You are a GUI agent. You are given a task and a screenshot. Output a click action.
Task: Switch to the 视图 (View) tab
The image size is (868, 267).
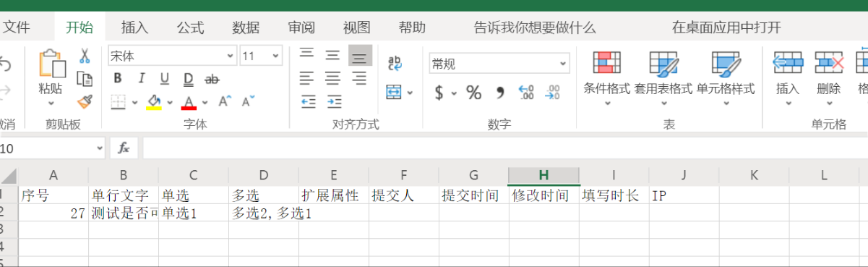(x=356, y=27)
